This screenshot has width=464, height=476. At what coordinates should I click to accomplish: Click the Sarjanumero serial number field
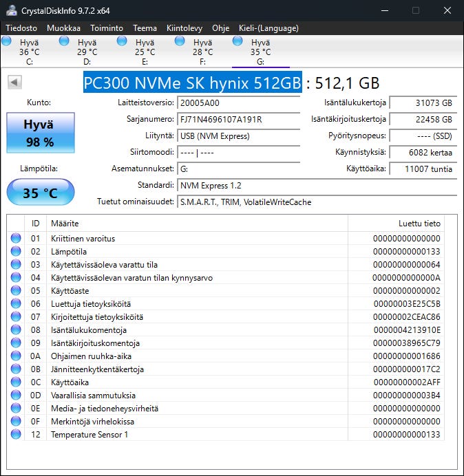[238, 120]
